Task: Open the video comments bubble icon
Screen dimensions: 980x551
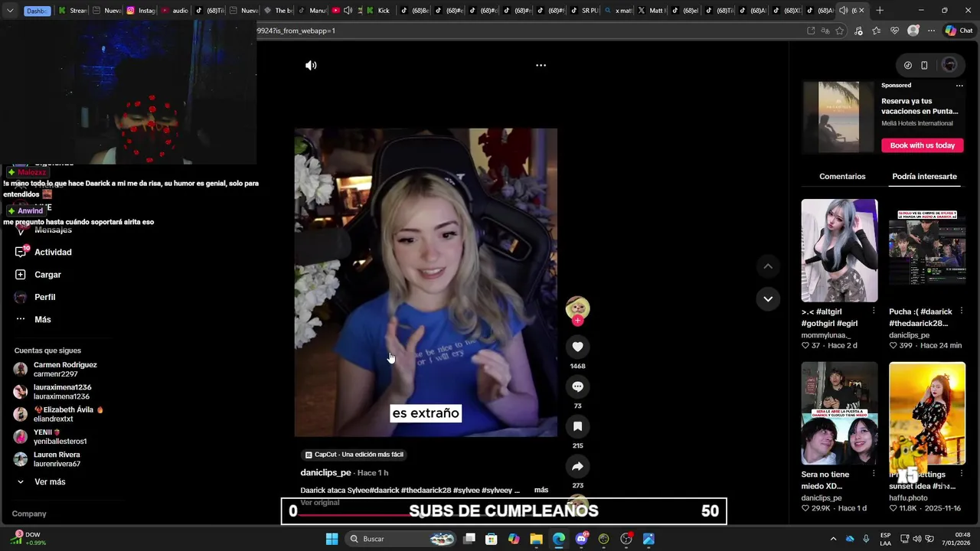Action: [577, 386]
